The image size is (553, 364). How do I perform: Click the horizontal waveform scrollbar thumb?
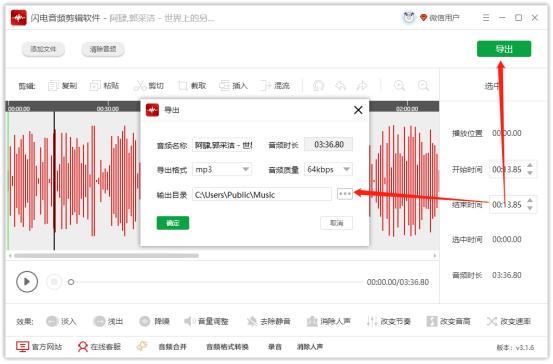click(x=106, y=256)
